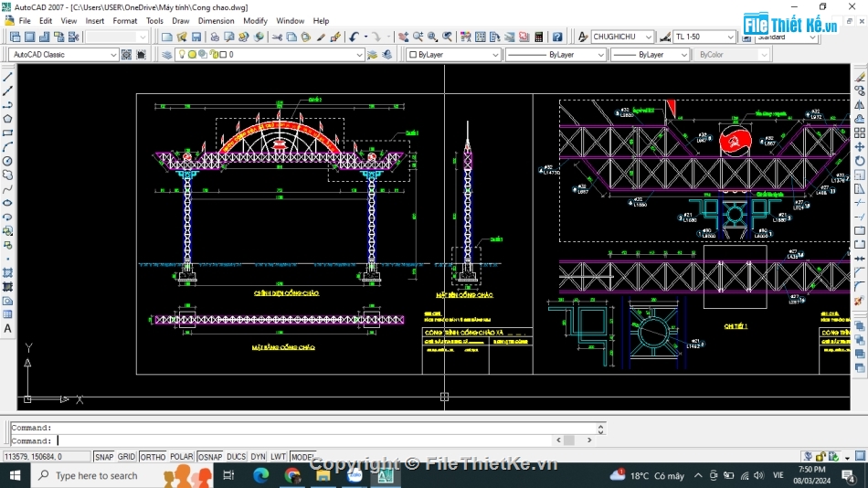Click the Undo arrow icon
The height and width of the screenshot is (488, 868).
[x=354, y=37]
